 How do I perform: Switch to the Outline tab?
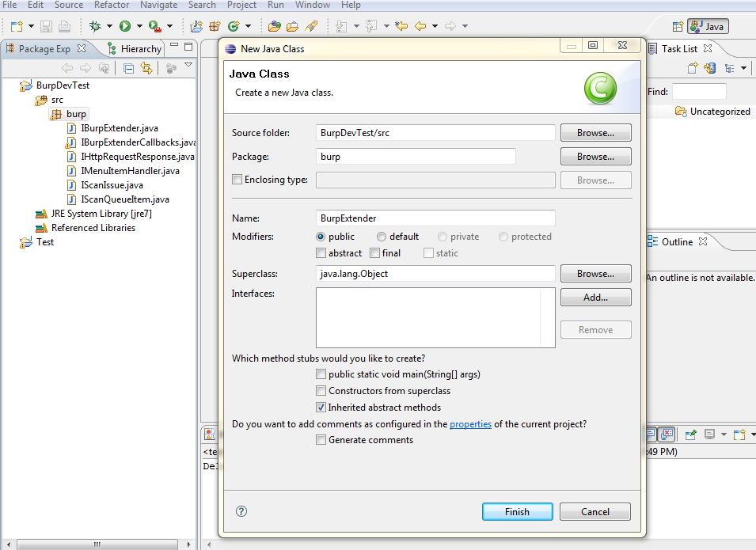point(677,242)
